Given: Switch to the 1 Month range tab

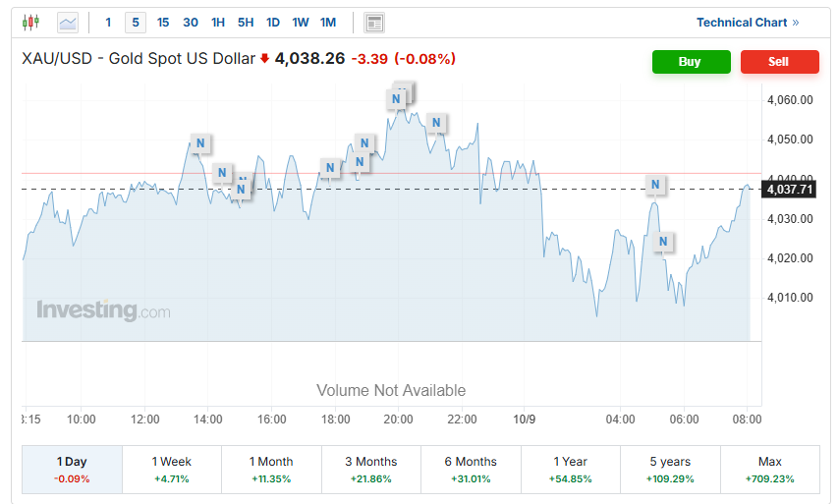Looking at the screenshot, I should [271, 470].
